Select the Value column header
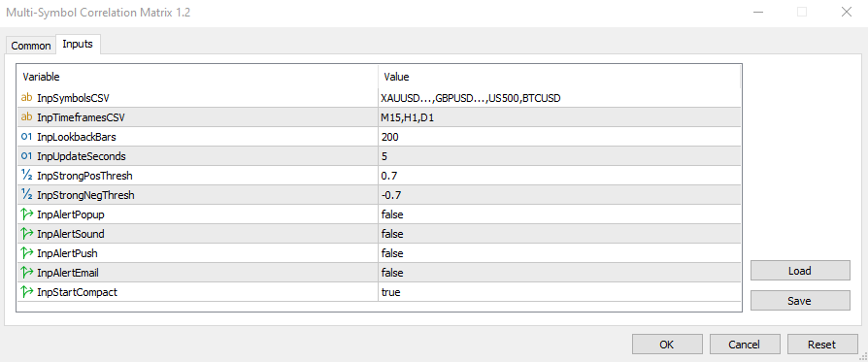 point(559,77)
